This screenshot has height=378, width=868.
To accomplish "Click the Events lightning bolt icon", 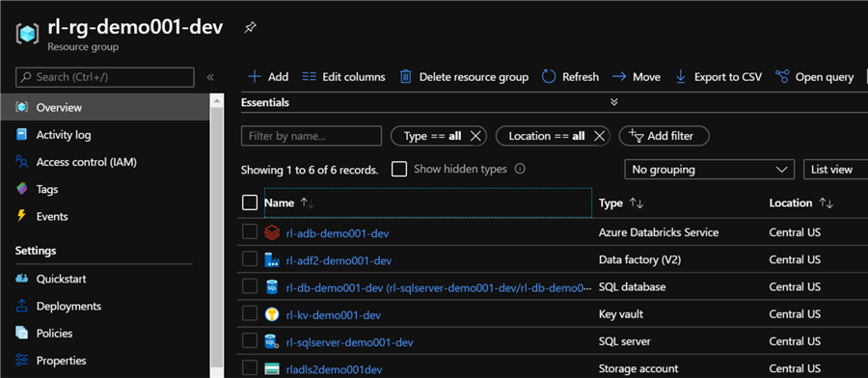I will pos(21,216).
